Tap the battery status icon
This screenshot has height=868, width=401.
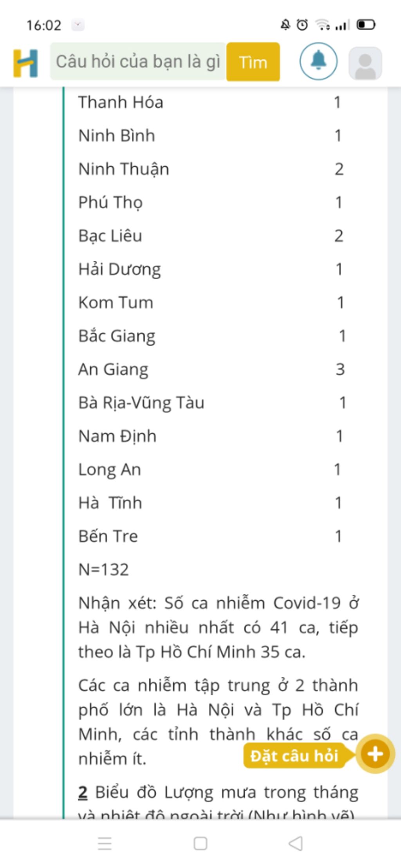pos(366,25)
